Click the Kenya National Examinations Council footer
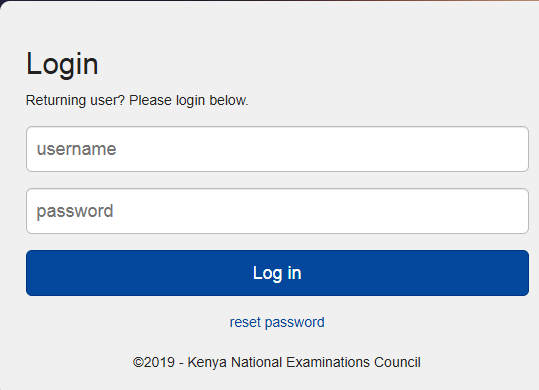Viewport: 539px width, 390px height. pos(277,362)
